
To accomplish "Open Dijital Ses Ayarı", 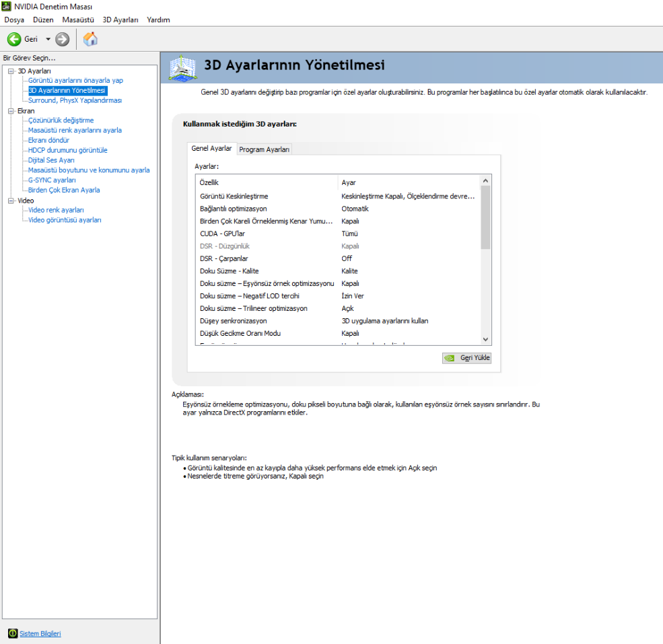I will 51,160.
